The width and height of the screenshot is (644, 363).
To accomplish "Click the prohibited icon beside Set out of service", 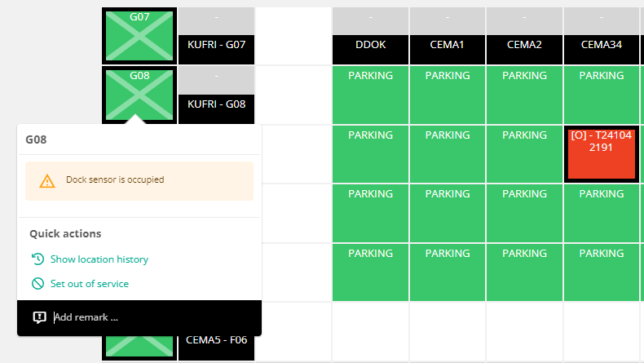I will (37, 284).
